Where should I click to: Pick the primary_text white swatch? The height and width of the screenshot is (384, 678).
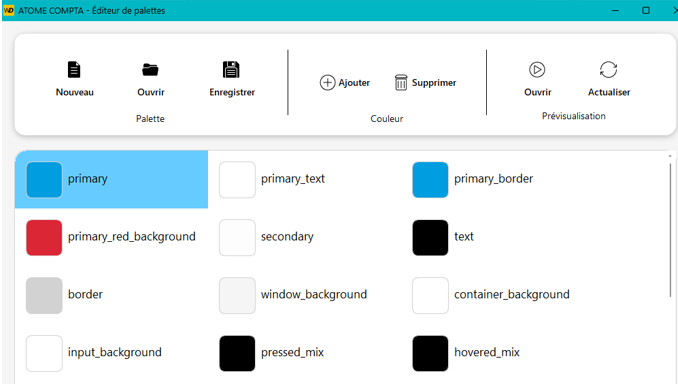click(x=237, y=179)
